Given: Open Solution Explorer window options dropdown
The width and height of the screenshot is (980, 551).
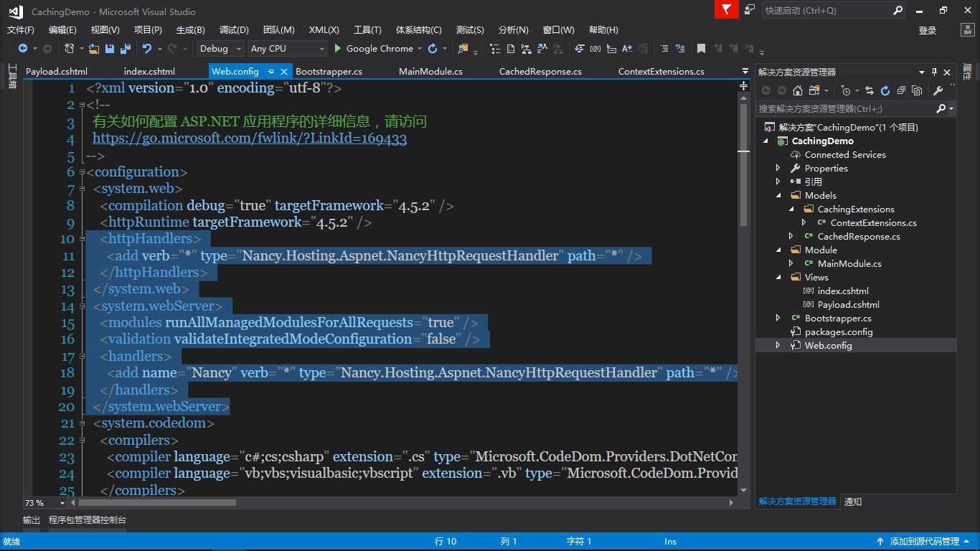Looking at the screenshot, I should pyautogui.click(x=921, y=72).
